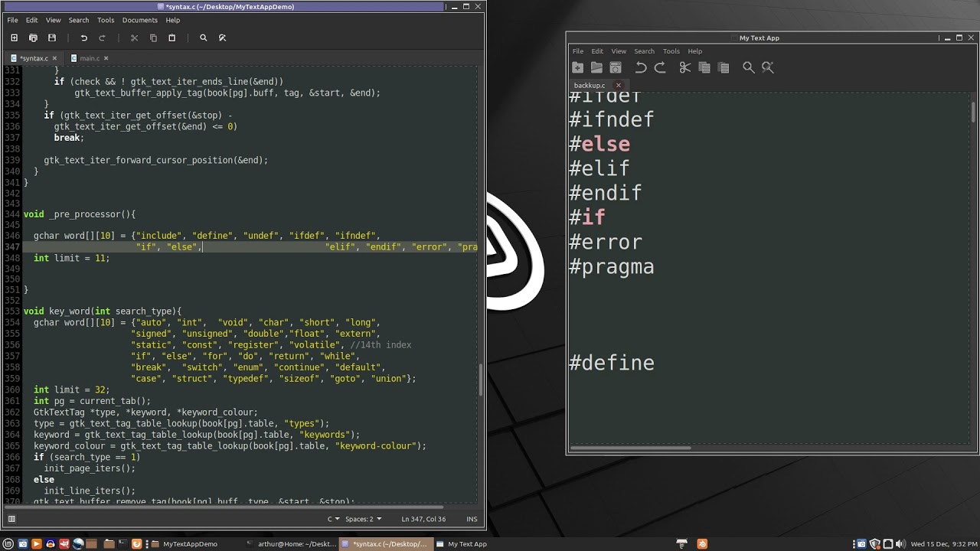The height and width of the screenshot is (551, 980).
Task: Open Help menu in My Text App
Action: [695, 51]
